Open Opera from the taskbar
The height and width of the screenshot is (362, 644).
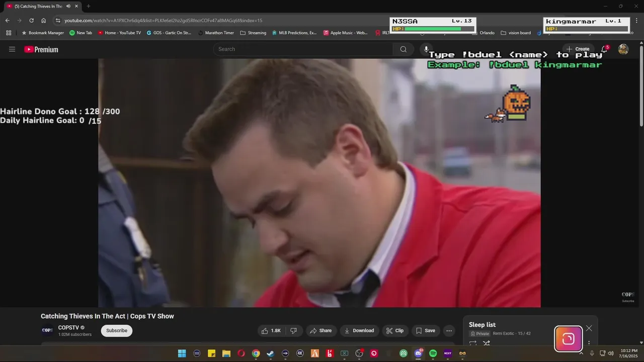pyautogui.click(x=241, y=353)
